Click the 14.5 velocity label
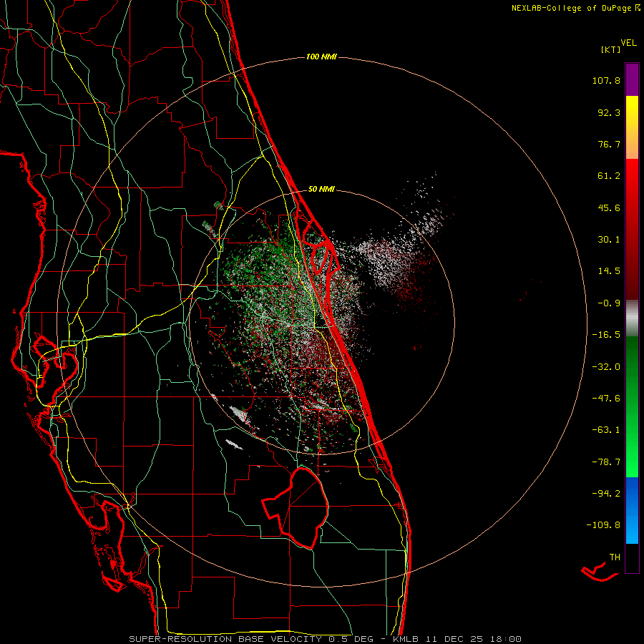Viewport: 644px width, 644px height. (609, 271)
